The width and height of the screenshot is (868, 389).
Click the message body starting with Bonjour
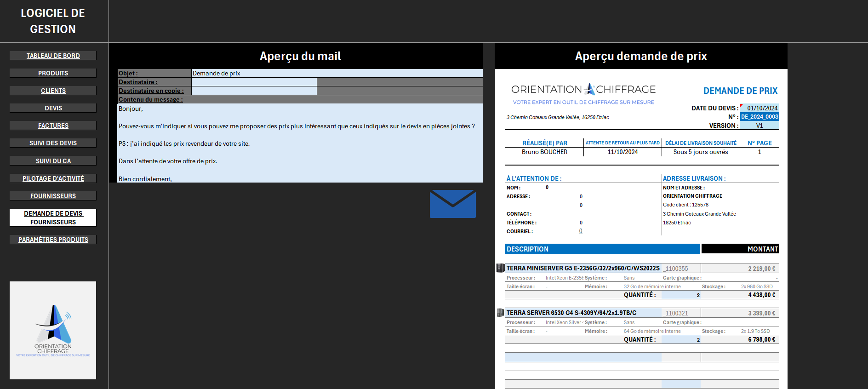300,143
